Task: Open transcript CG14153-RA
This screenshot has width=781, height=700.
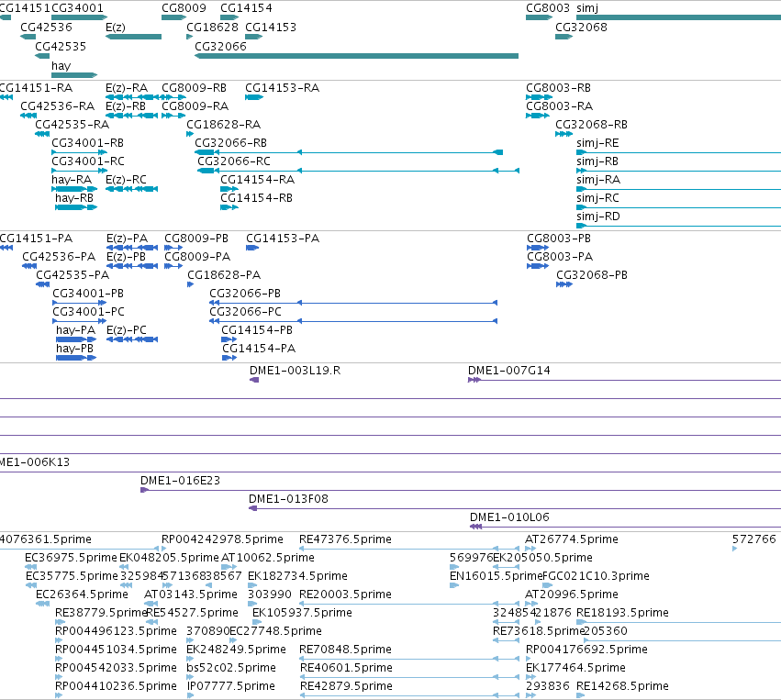Action: tap(282, 88)
